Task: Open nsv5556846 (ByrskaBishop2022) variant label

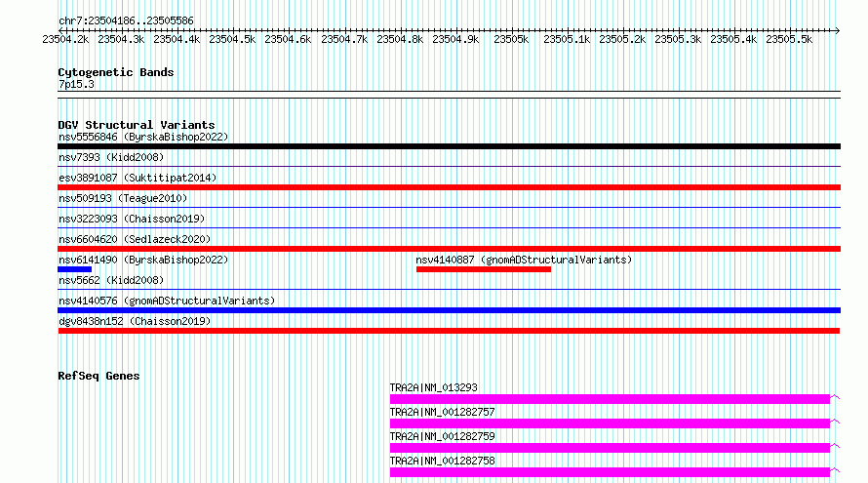Action: pyautogui.click(x=143, y=137)
